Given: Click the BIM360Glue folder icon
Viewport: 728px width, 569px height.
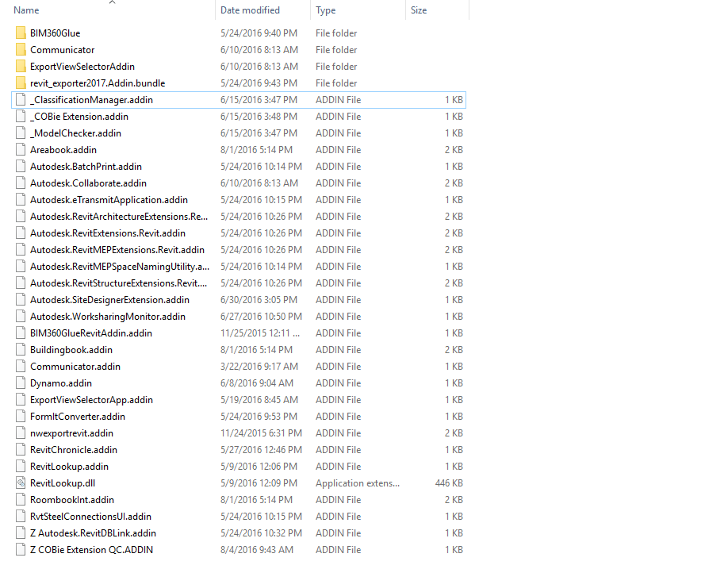Looking at the screenshot, I should click(x=21, y=33).
